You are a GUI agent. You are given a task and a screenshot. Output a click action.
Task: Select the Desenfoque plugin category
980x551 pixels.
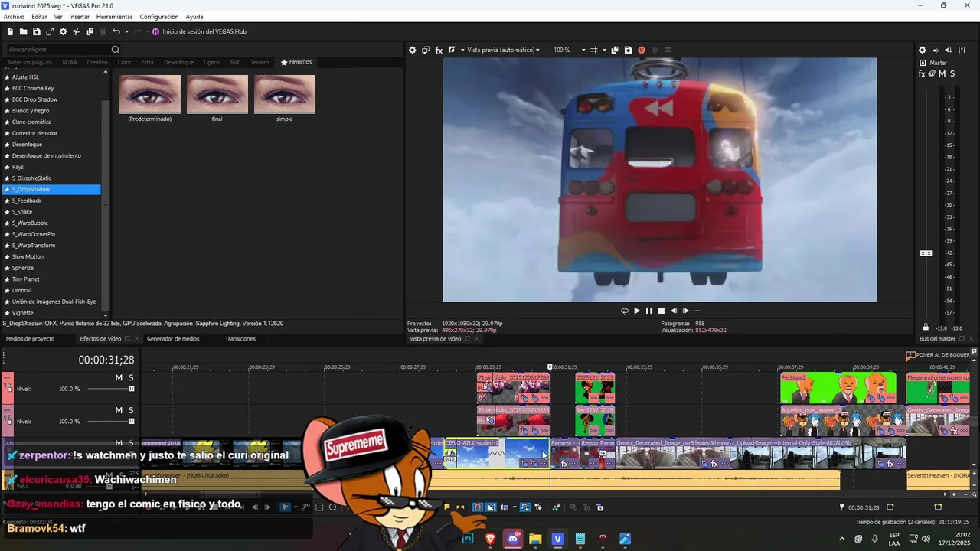pos(178,62)
